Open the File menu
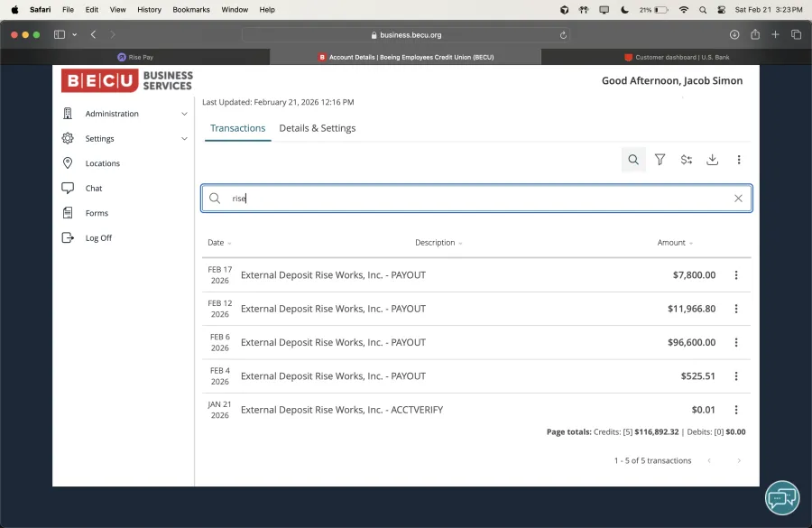This screenshot has width=812, height=528. tap(68, 9)
